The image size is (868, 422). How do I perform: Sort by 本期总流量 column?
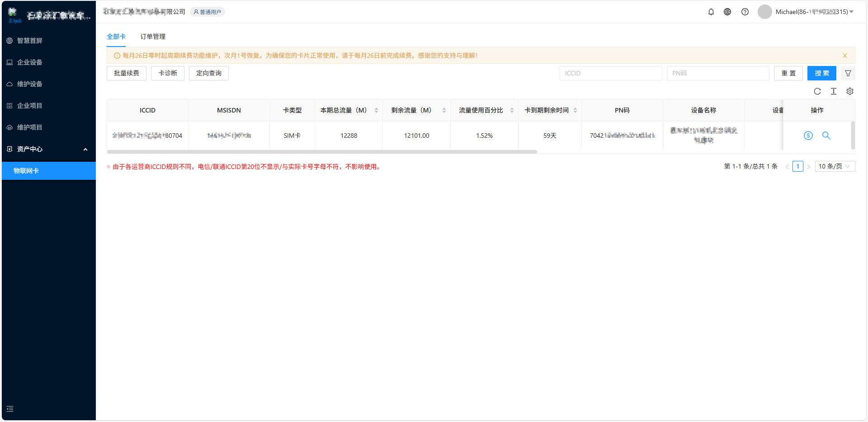click(x=376, y=110)
